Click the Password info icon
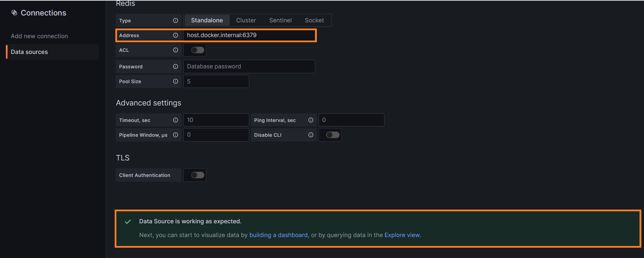Viewport: 644px width, 258px height. click(x=175, y=67)
